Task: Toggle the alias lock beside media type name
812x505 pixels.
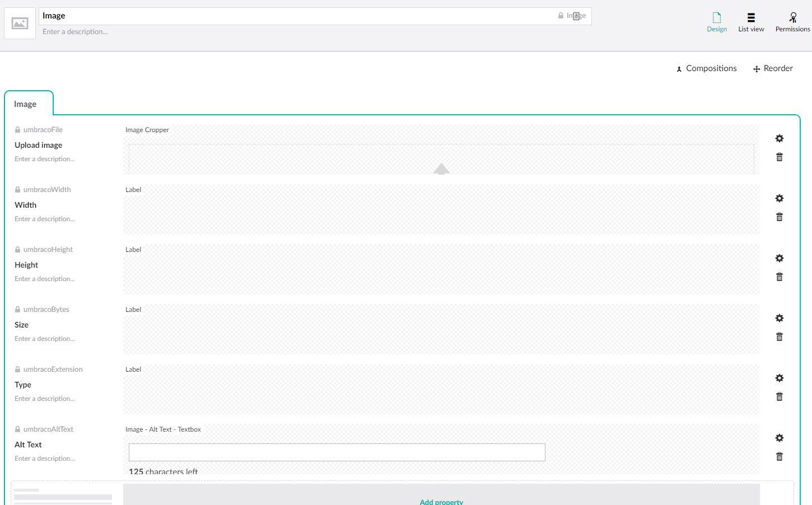Action: (x=561, y=16)
